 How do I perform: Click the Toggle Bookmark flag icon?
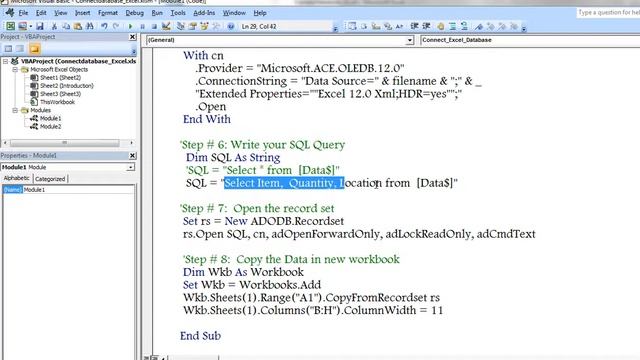[478, 27]
